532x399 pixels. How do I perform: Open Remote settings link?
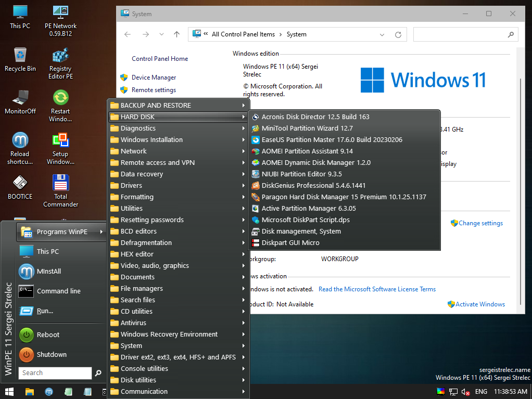click(154, 90)
